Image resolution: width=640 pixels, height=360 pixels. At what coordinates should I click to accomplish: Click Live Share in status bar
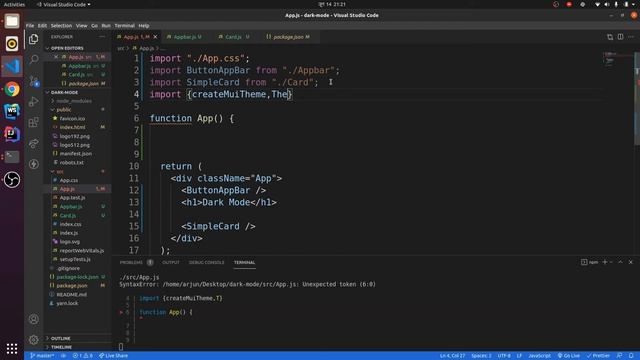(113, 356)
